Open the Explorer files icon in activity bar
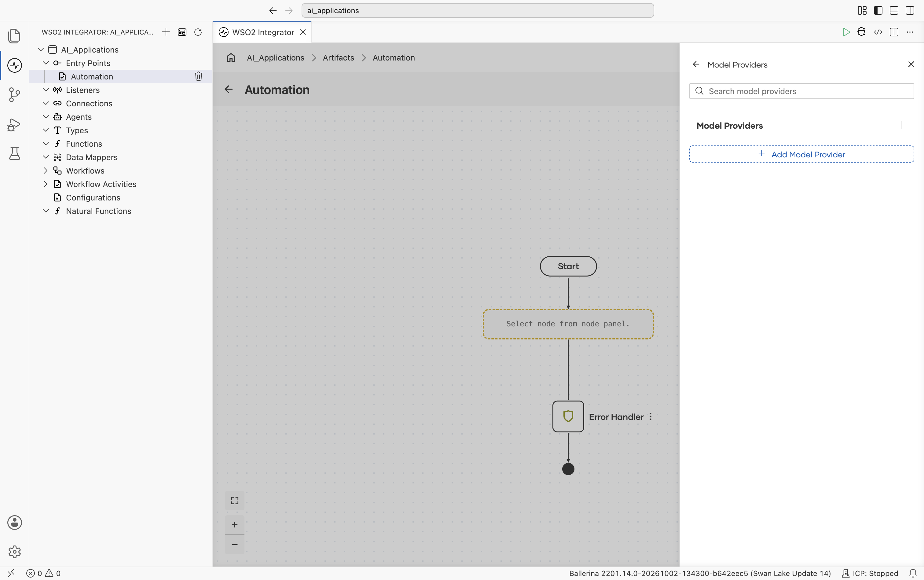 pyautogui.click(x=15, y=36)
